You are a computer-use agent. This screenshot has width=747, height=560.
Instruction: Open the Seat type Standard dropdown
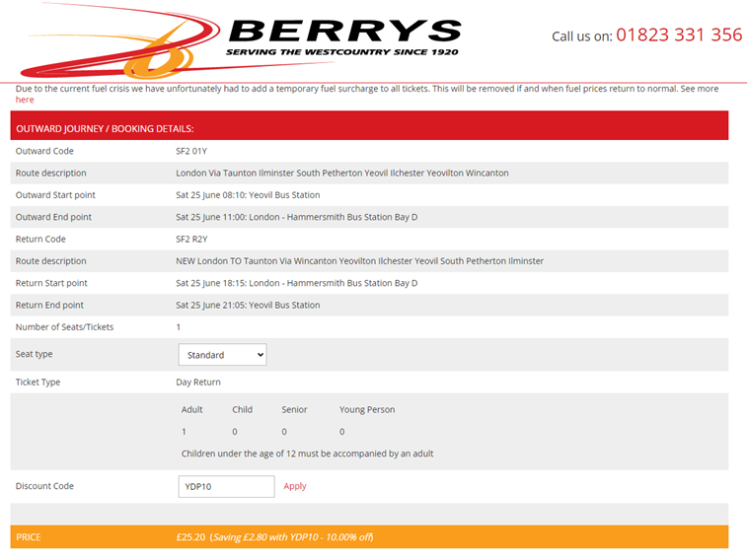pos(222,355)
